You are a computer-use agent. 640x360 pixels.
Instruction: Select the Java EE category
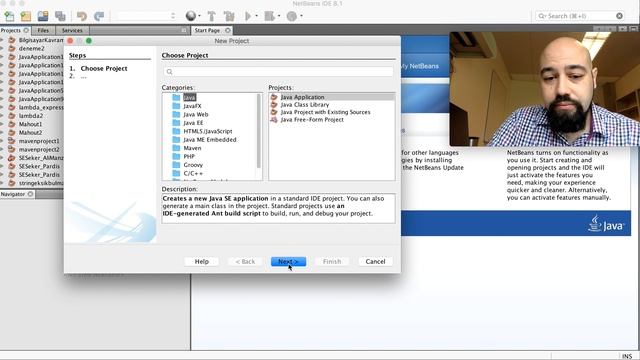click(193, 122)
